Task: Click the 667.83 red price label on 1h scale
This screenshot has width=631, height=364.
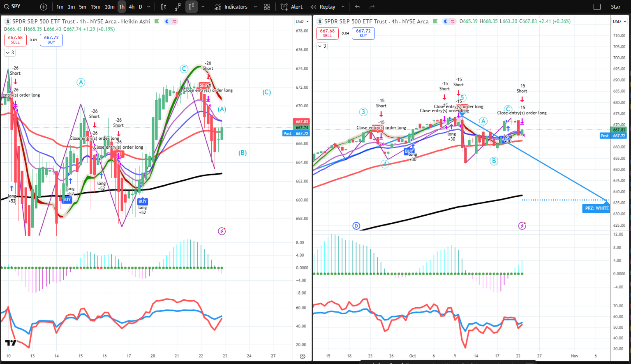Action: (x=302, y=122)
